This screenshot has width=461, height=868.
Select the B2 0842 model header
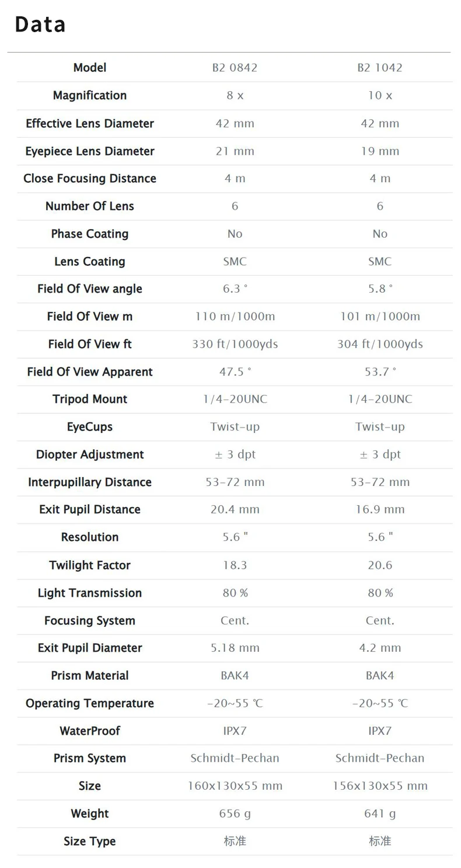point(235,68)
